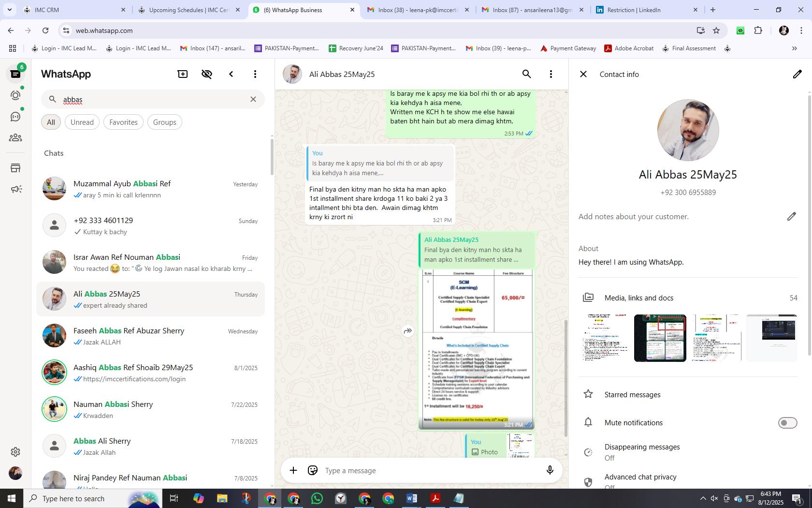
Task: Open Advanced chat privacy setting
Action: (x=688, y=481)
